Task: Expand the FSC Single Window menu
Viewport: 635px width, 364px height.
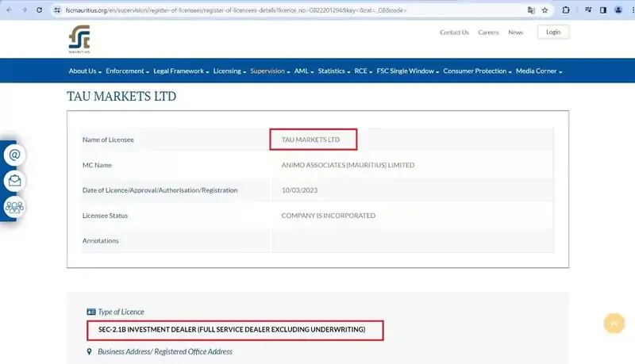Action: [x=408, y=71]
